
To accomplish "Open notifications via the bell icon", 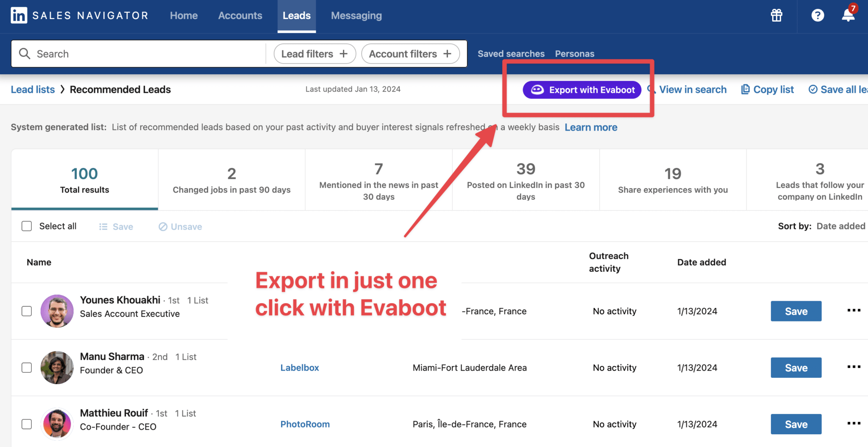I will tap(848, 17).
